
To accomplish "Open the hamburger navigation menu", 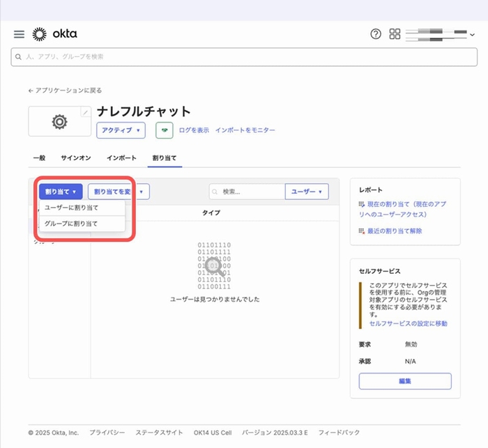I will tap(19, 34).
